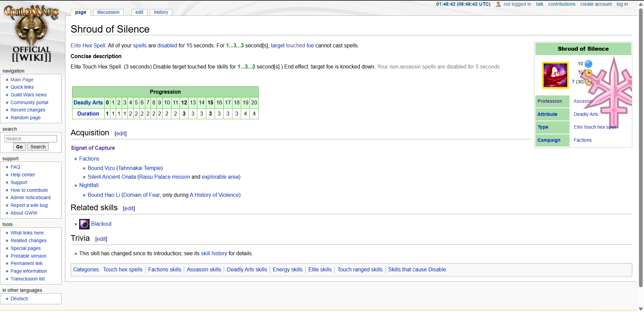This screenshot has width=644, height=312.
Task: Open Admin noticeboard
Action: pos(31,197)
